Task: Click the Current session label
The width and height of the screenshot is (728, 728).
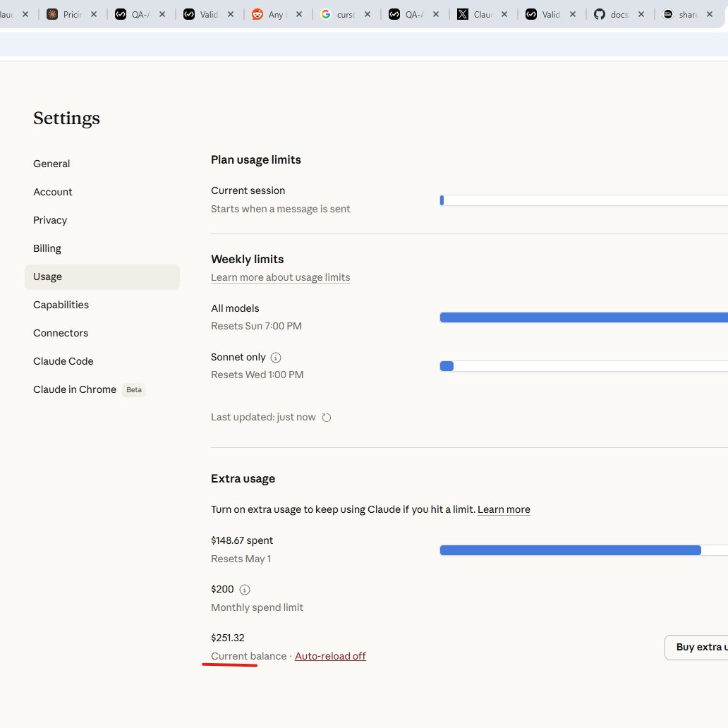Action: coord(248,191)
